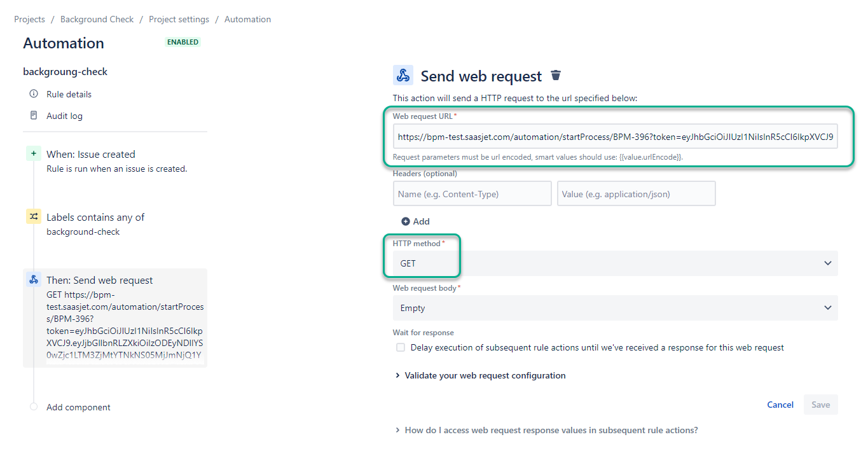This screenshot has width=868, height=458.
Task: Select the info icon next to Rule details
Action: [x=33, y=94]
